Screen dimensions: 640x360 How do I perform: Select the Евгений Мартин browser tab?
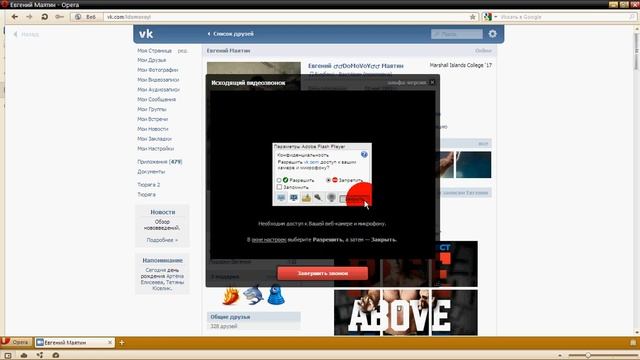tap(74, 342)
